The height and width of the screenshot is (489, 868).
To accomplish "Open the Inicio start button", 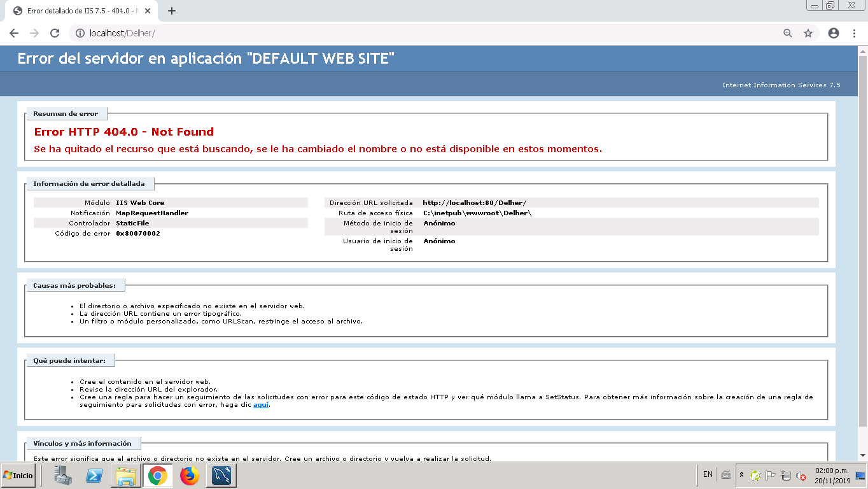I will 18,476.
